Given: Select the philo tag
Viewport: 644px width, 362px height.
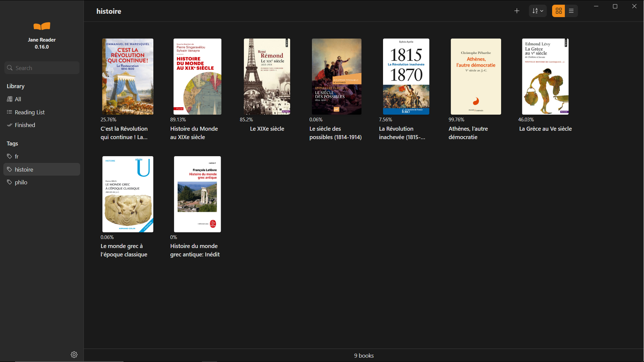Looking at the screenshot, I should 21,182.
